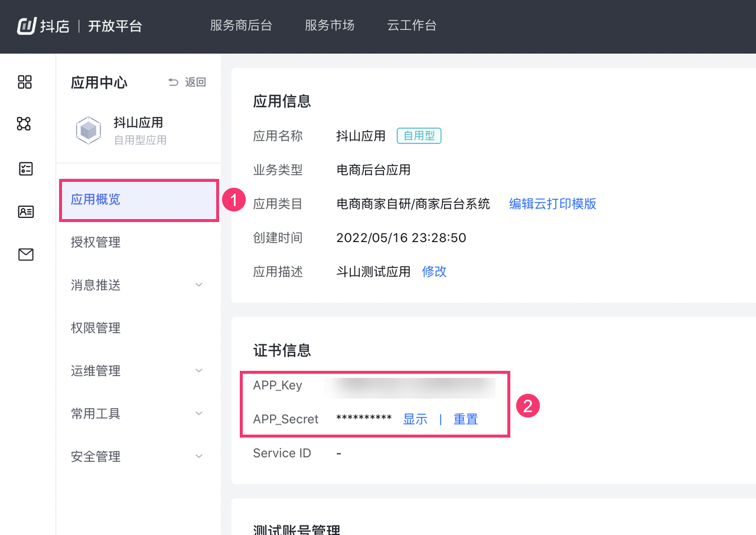Click the 抖山应用 value in 应用名称 row
This screenshot has width=756, height=535.
pos(361,136)
